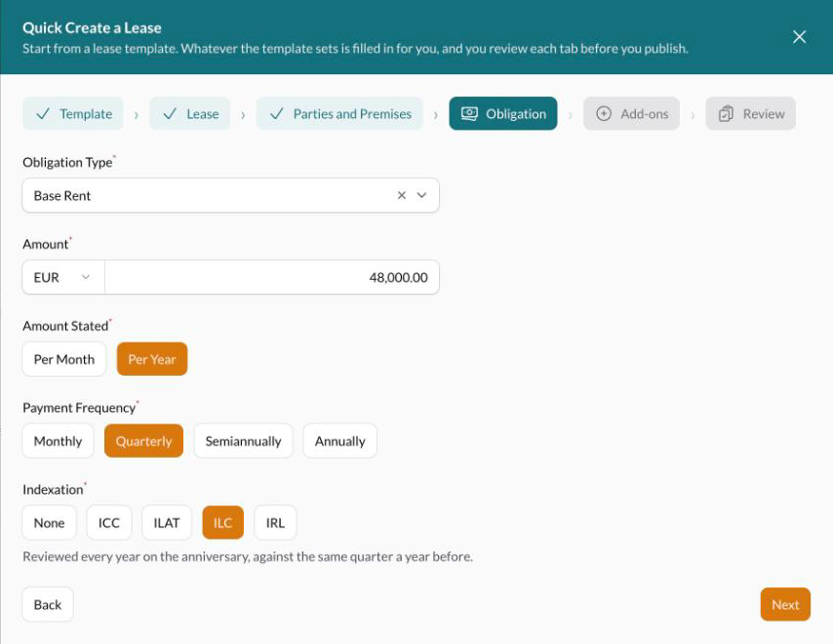The image size is (833, 644).
Task: Clear the Base Rent obligation type selection
Action: coord(402,195)
